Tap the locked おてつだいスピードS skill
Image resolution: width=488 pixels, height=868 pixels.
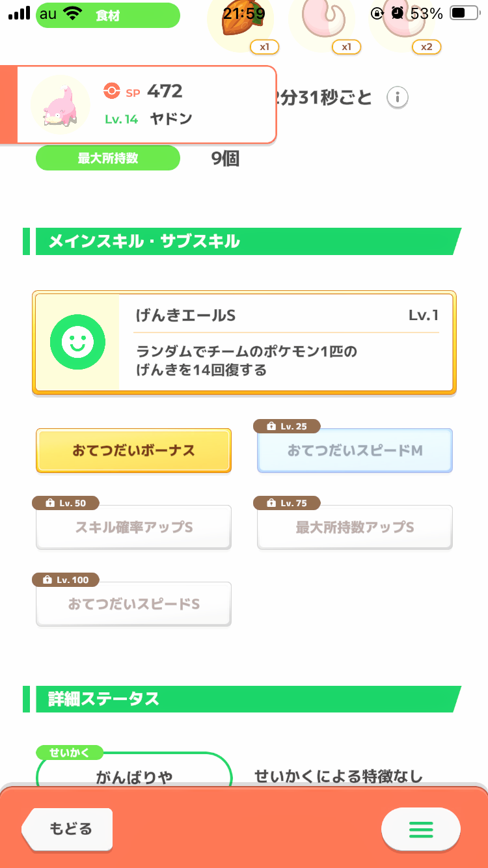(x=133, y=604)
